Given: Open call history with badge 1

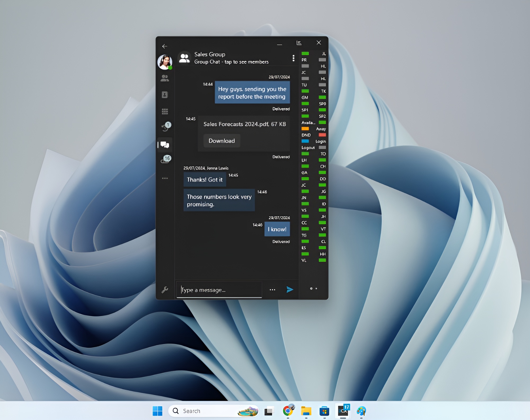Looking at the screenshot, I should [165, 127].
